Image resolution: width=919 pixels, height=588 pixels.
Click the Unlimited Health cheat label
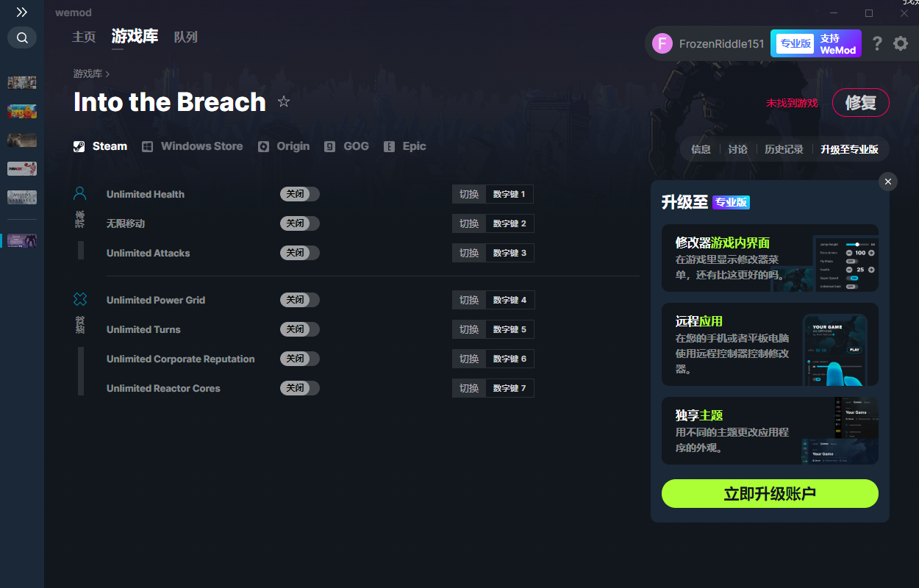tap(146, 194)
